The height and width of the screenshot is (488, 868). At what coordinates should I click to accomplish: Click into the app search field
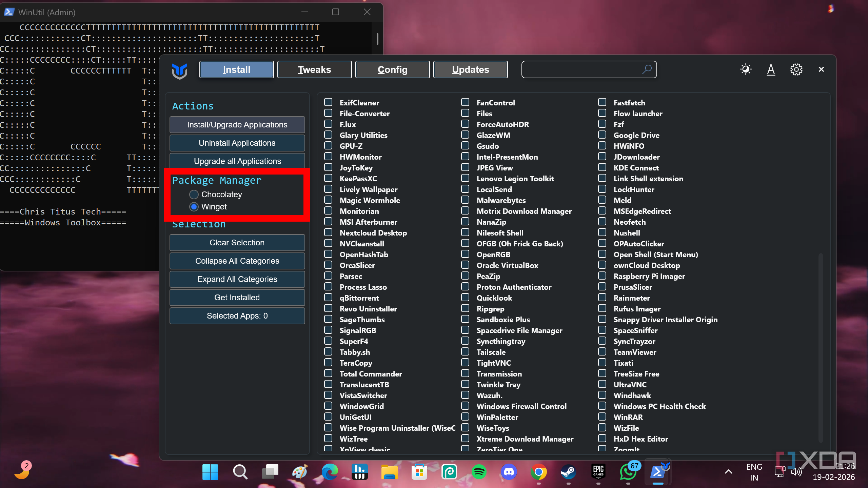pos(580,69)
